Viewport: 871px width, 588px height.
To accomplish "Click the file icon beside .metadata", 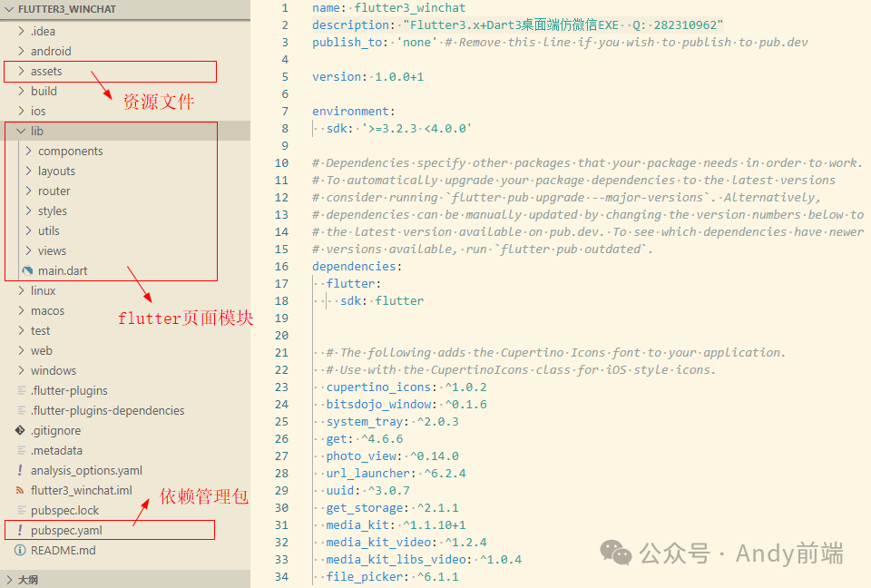I will [x=22, y=450].
